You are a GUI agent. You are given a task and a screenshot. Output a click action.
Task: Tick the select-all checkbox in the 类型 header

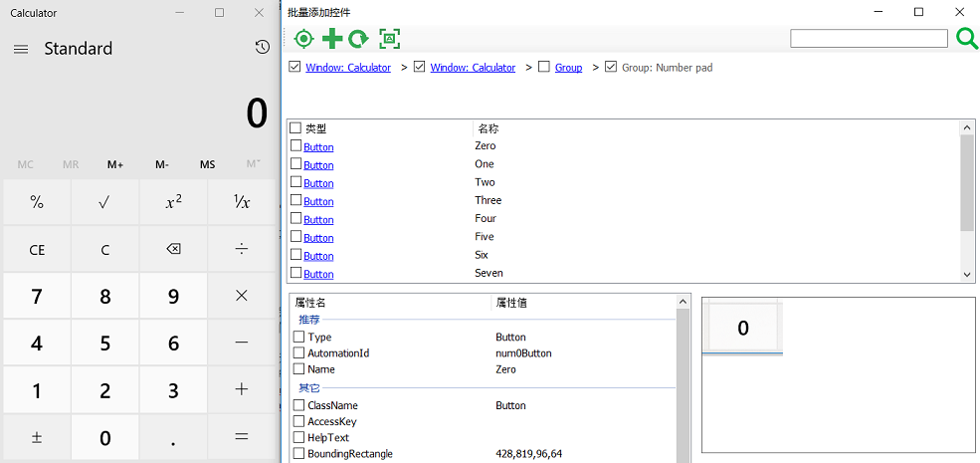click(x=295, y=128)
